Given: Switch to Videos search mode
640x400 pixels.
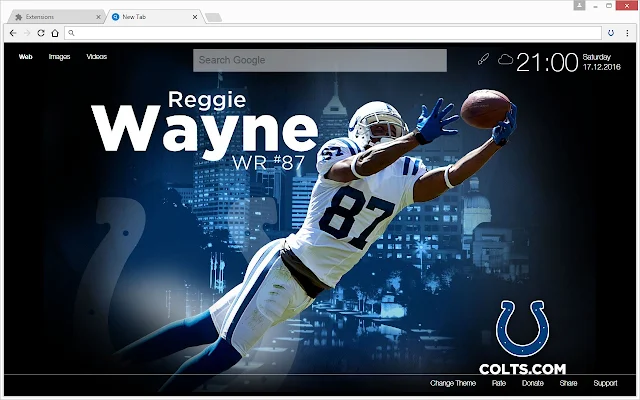Looking at the screenshot, I should (97, 57).
